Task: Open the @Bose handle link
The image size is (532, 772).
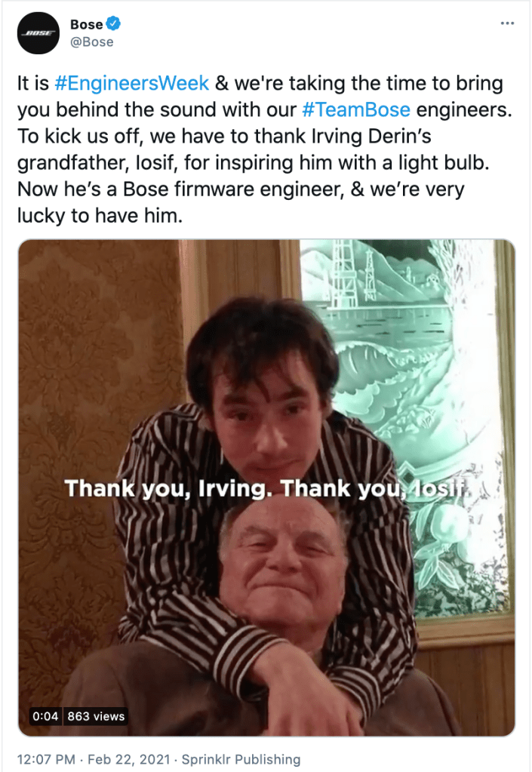Action: coord(92,42)
